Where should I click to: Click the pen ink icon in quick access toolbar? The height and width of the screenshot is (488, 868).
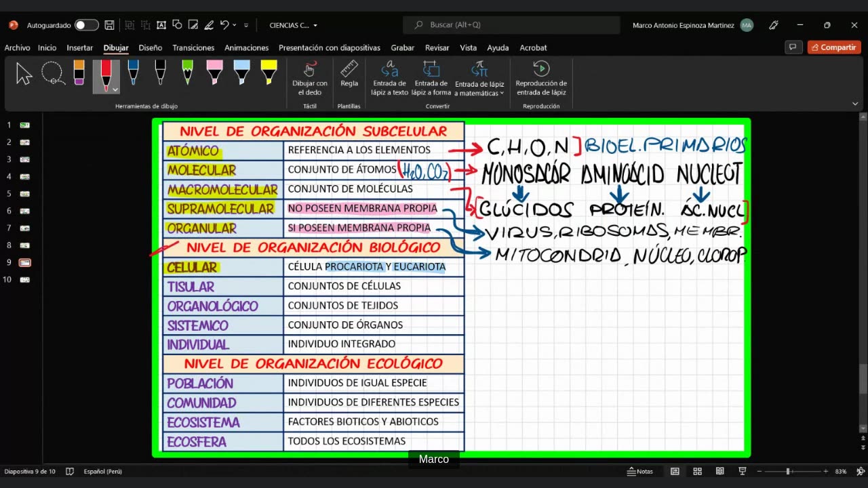(x=210, y=25)
